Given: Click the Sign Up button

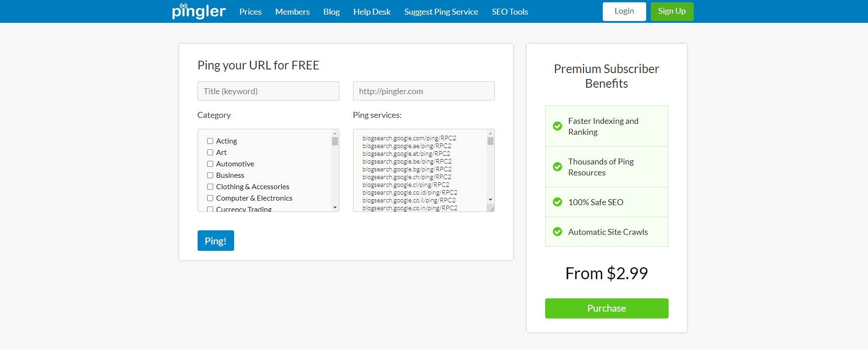Looking at the screenshot, I should (x=672, y=11).
